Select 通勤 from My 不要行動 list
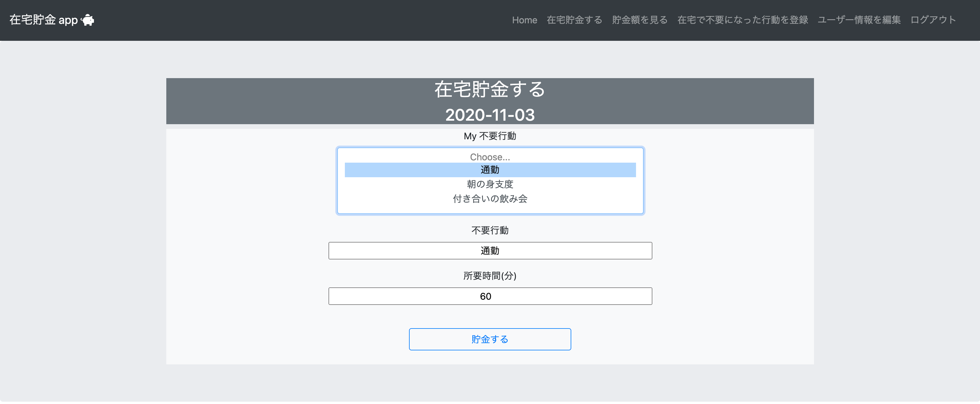The width and height of the screenshot is (980, 404). tap(490, 170)
